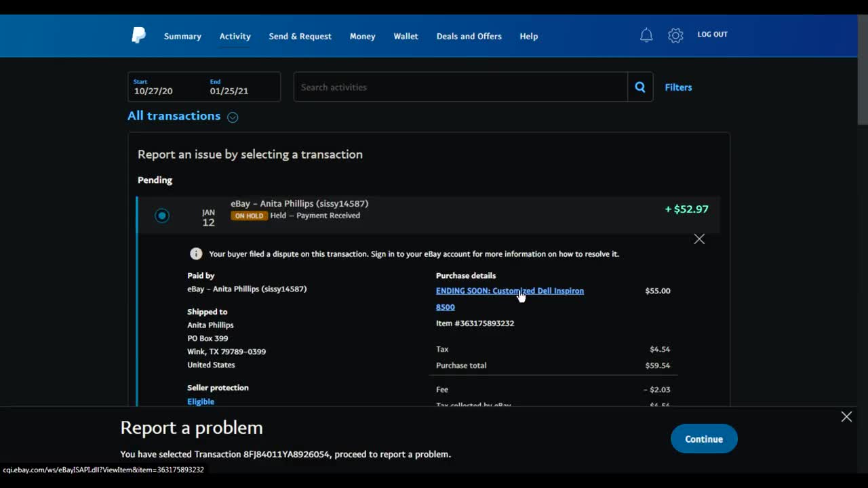Screen dimensions: 868x488
Task: Click the $55.00 item price
Action: (657, 291)
